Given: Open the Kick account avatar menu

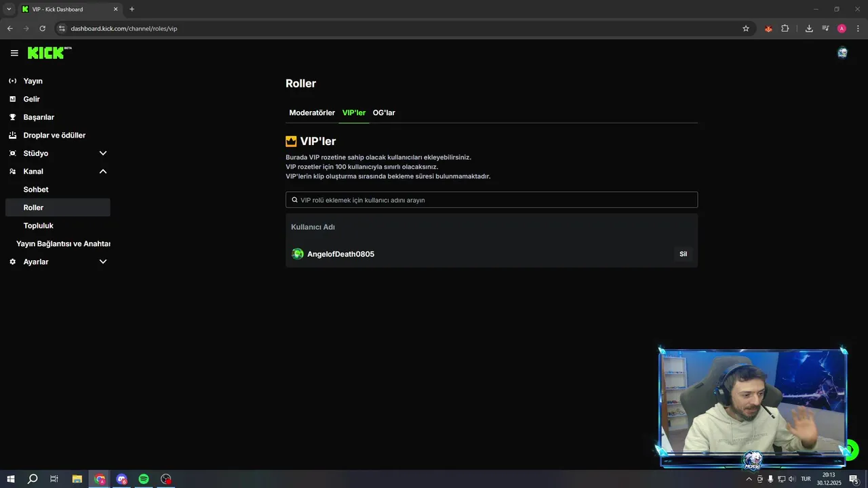Looking at the screenshot, I should click(x=842, y=53).
